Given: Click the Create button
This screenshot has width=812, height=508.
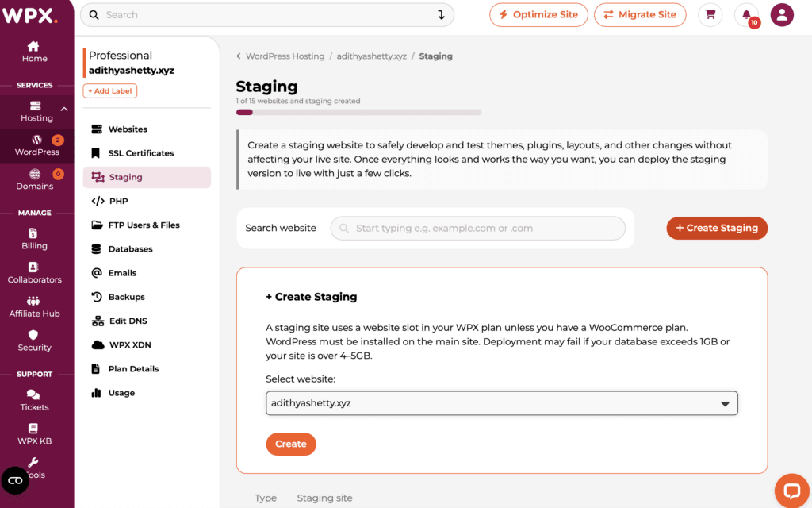Looking at the screenshot, I should [290, 444].
